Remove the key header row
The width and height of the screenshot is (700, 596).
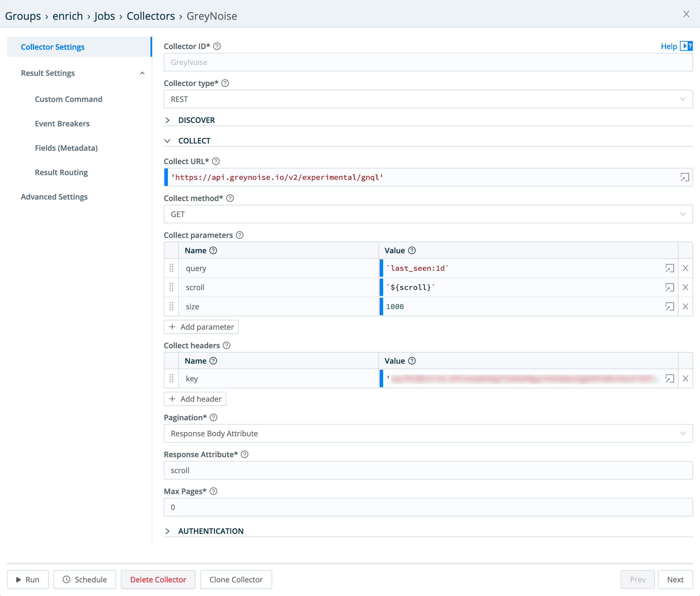click(685, 379)
